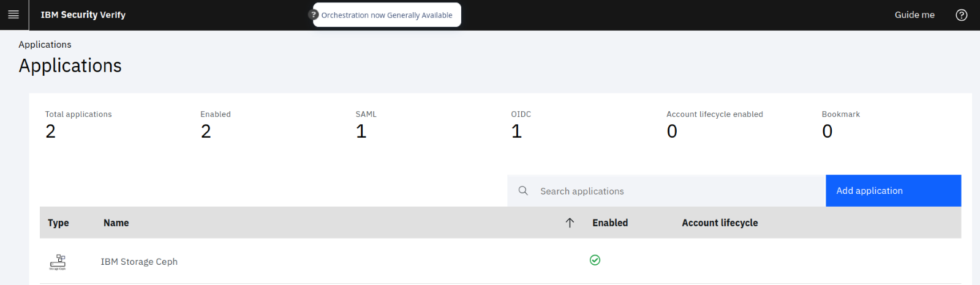
Task: Click the IBM Storage Ceph application icon
Action: 58,262
